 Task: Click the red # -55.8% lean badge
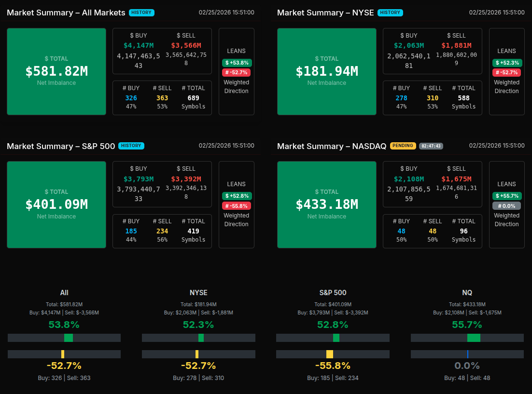237,205
